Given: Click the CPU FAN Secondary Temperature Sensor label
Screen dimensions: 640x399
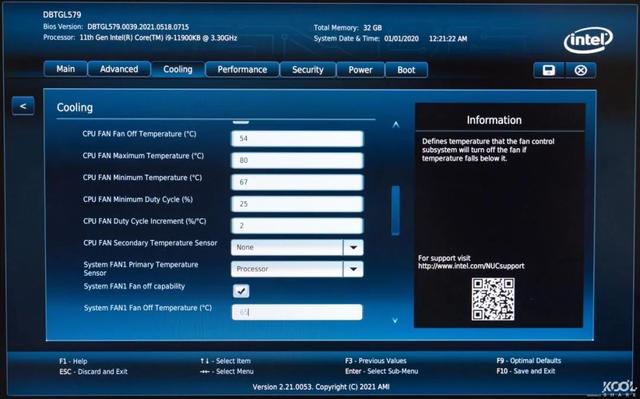Looking at the screenshot, I should coord(150,243).
